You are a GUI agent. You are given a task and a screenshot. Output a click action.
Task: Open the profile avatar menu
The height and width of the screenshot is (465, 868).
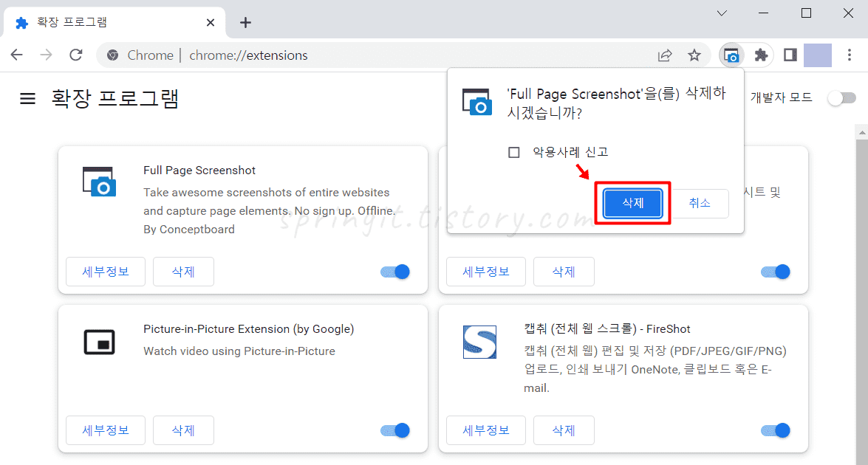tap(818, 55)
